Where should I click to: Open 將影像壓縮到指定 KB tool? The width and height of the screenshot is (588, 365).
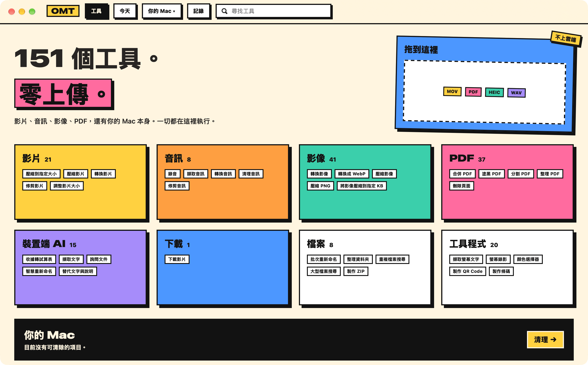pos(362,186)
